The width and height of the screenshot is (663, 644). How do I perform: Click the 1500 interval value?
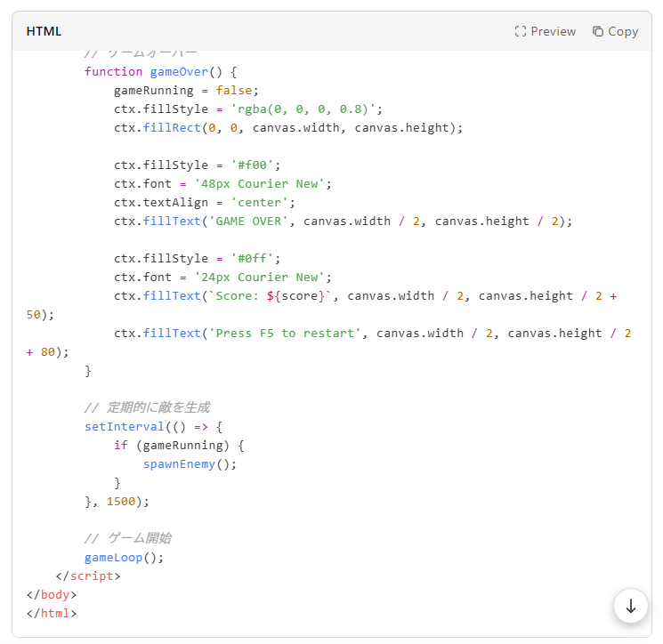click(121, 501)
